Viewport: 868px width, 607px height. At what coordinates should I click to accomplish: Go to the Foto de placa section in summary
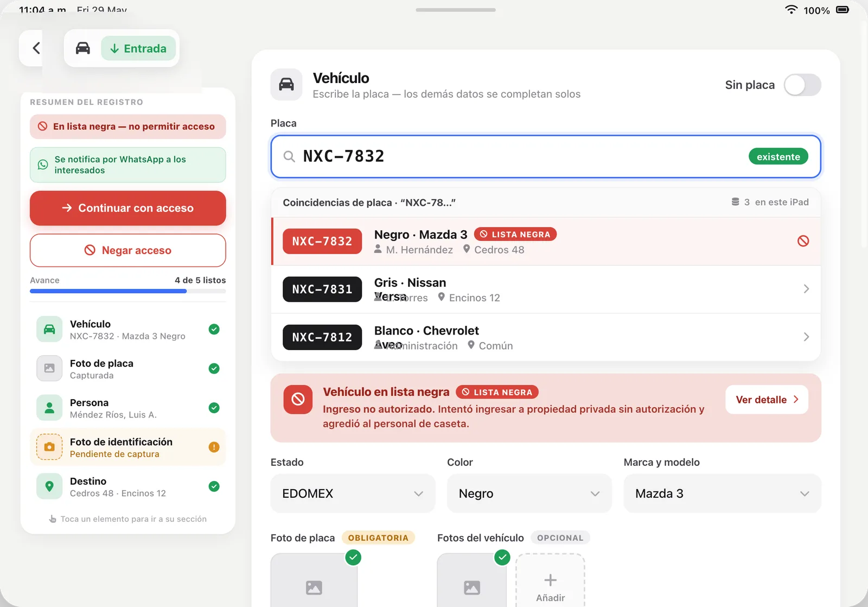[x=128, y=369]
